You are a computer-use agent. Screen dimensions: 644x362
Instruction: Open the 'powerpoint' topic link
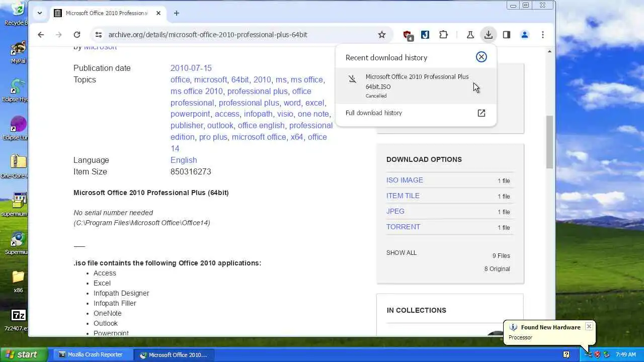190,114
